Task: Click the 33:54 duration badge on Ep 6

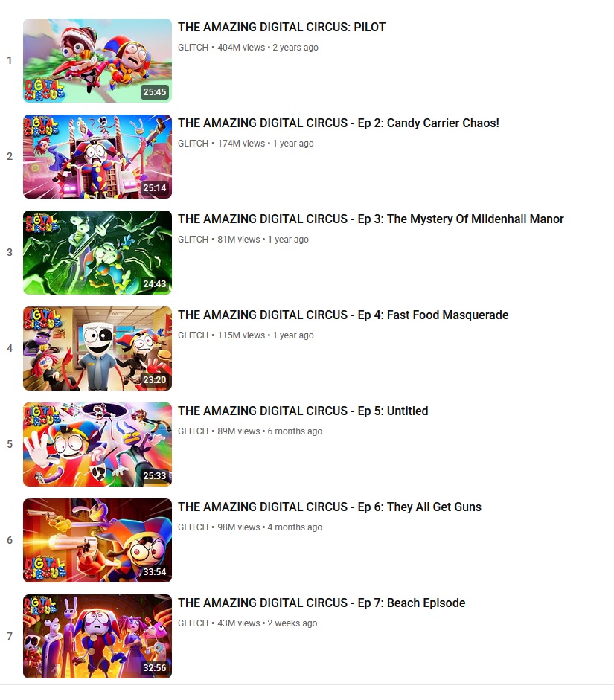Action: coord(155,572)
